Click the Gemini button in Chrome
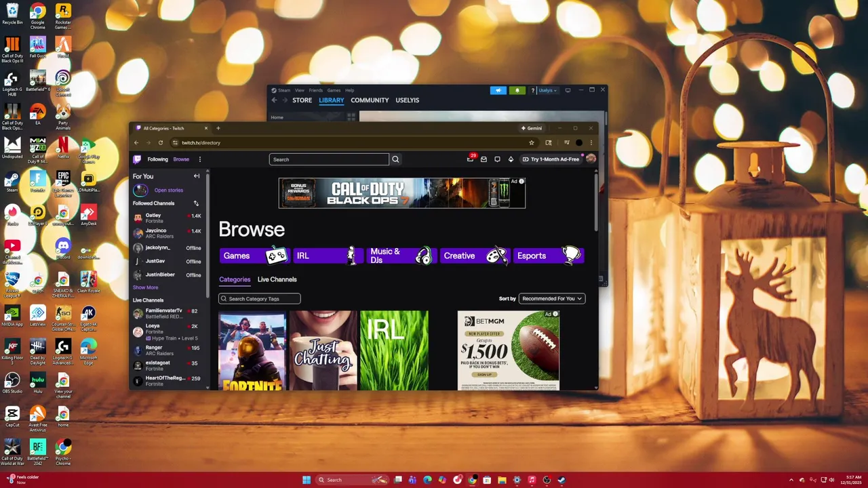The height and width of the screenshot is (488, 868). coord(532,128)
